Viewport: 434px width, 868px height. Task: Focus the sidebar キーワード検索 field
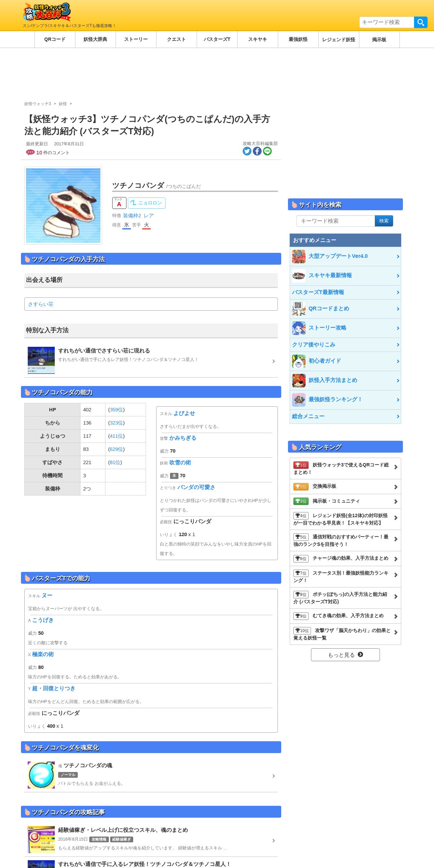(x=336, y=221)
